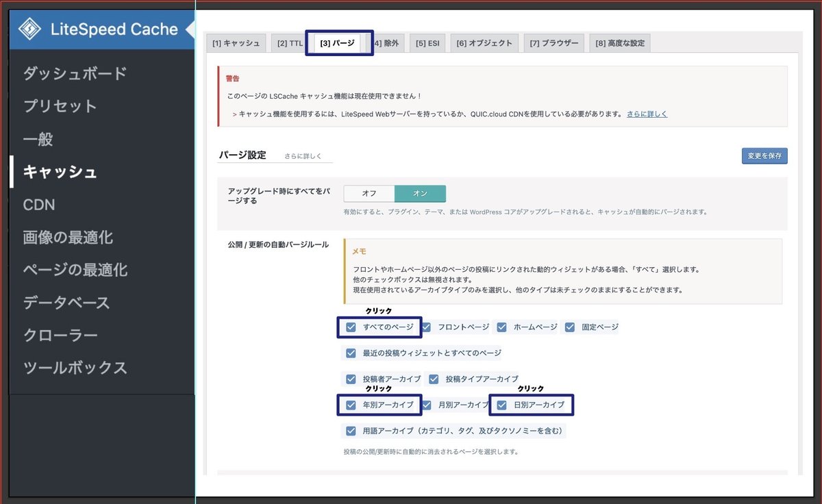Toggle the すべてのページ checkbox
822x504 pixels.
(351, 327)
